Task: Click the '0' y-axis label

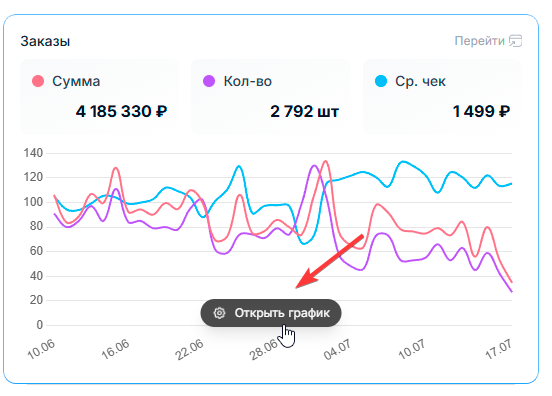Action: coord(39,325)
